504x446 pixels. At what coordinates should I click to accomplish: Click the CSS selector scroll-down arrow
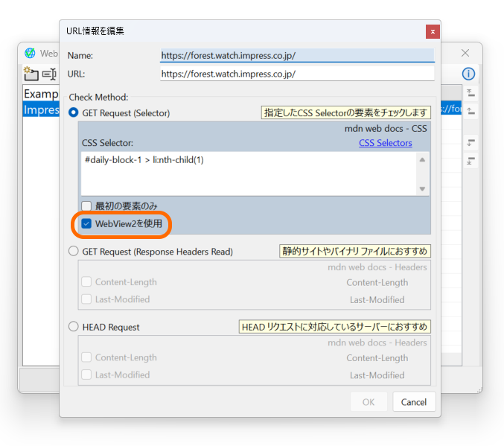tap(422, 189)
